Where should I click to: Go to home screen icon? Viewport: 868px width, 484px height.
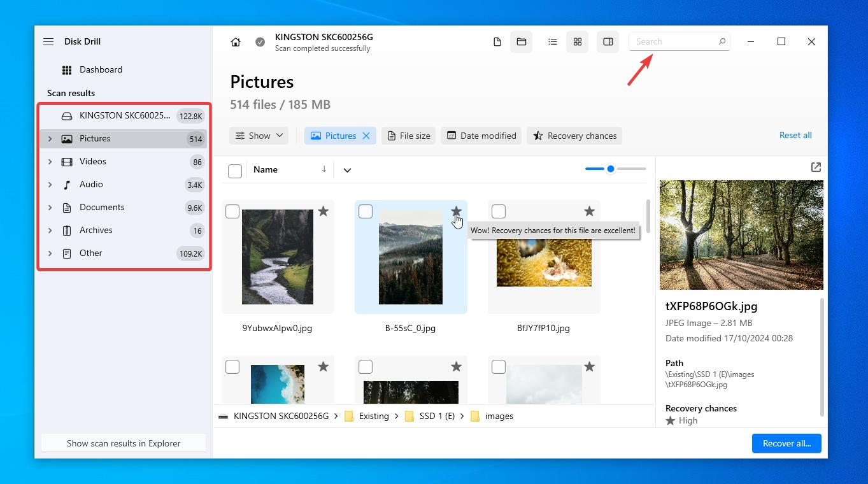point(236,42)
